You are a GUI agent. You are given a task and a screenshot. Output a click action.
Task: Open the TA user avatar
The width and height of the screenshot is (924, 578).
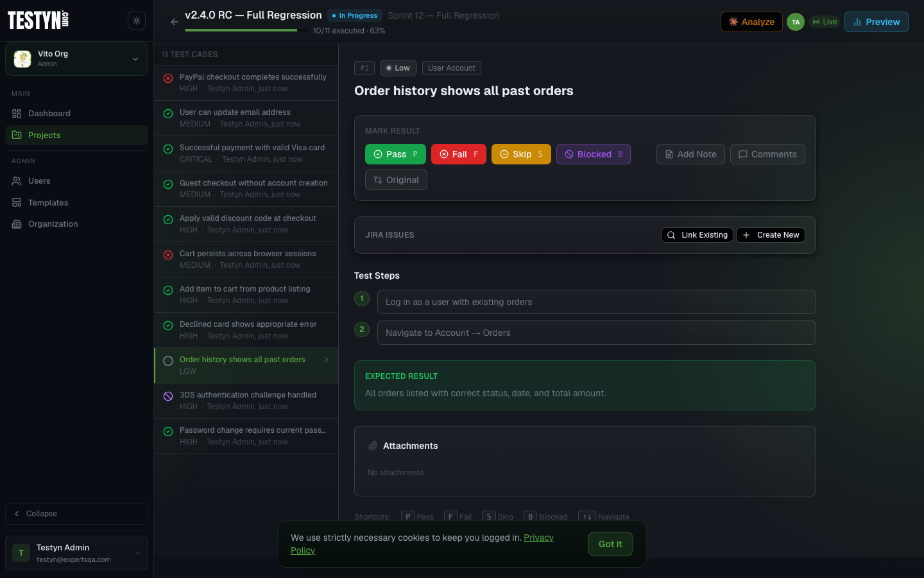pyautogui.click(x=796, y=22)
